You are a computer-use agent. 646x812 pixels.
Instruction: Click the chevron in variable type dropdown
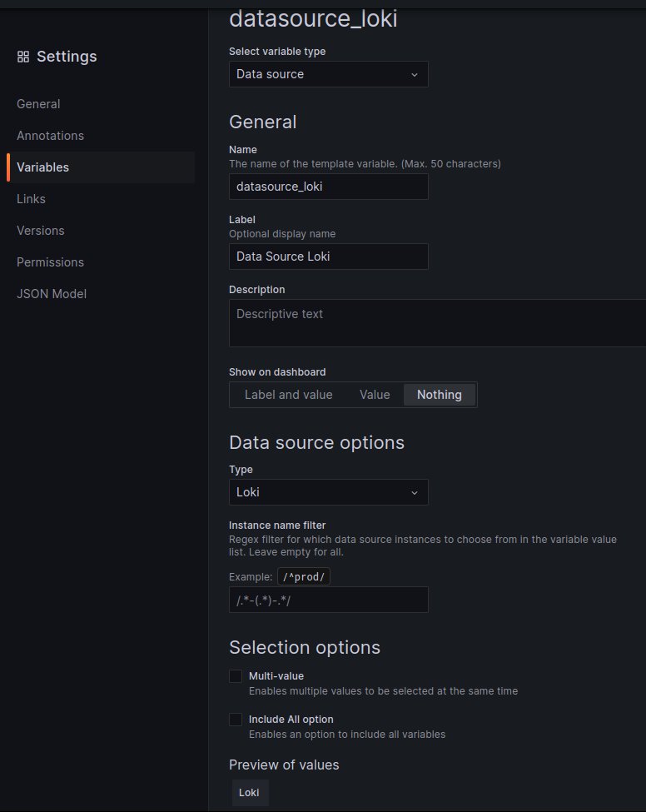pos(414,75)
